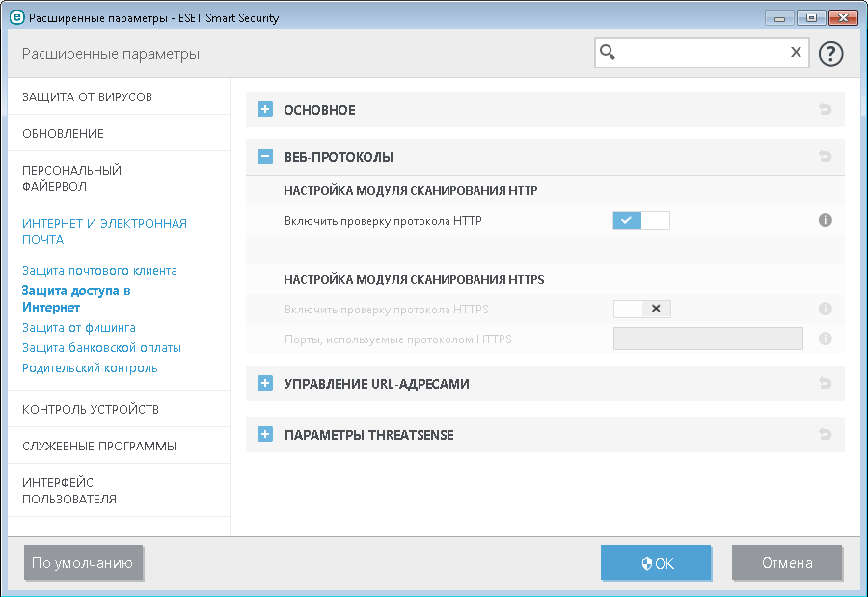Image resolution: width=868 pixels, height=597 pixels.
Task: Expand the Основное section
Action: tap(265, 110)
